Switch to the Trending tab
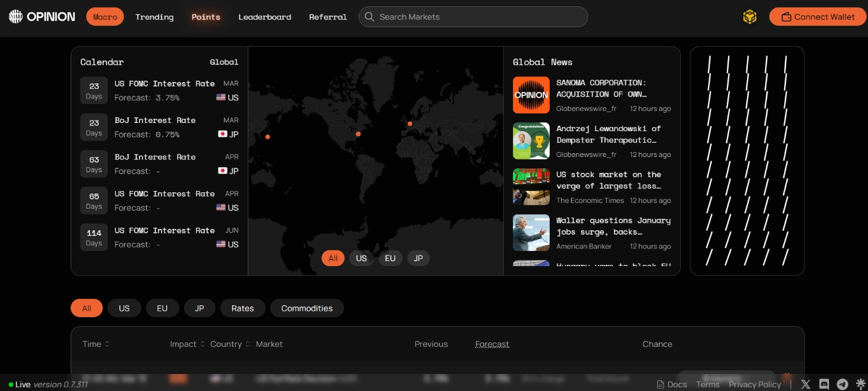 [x=154, y=17]
